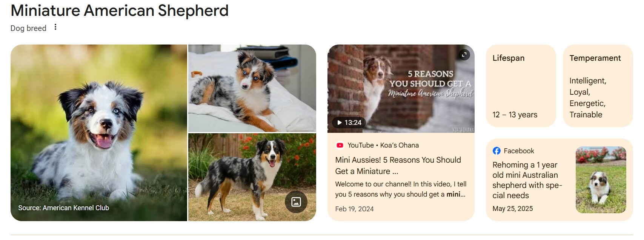The height and width of the screenshot is (240, 644).
Task: Click the Temperament info card
Action: 598,86
